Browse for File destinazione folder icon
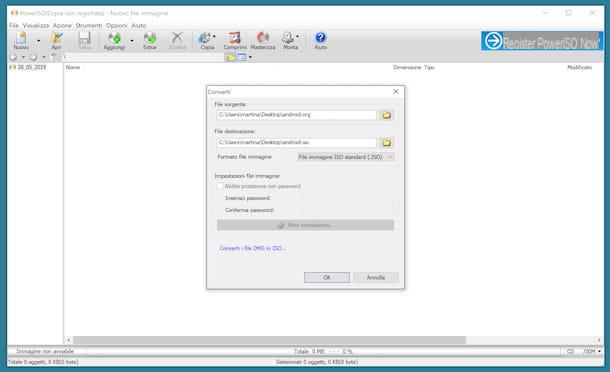This screenshot has width=610, height=372. click(x=386, y=143)
